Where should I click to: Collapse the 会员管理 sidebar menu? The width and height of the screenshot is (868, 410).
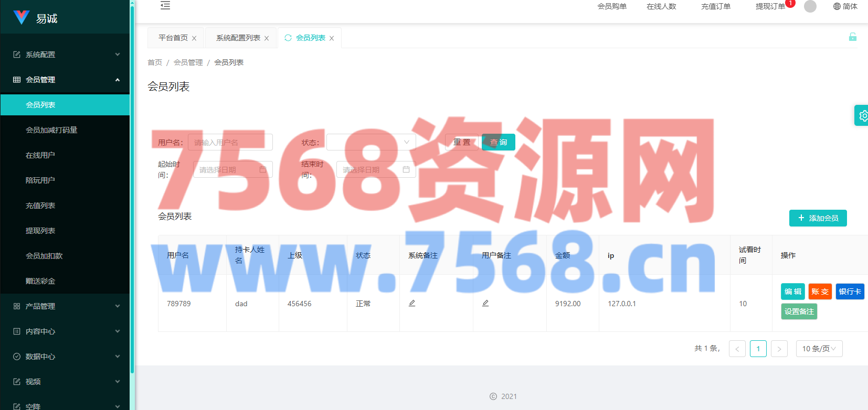pyautogui.click(x=65, y=80)
